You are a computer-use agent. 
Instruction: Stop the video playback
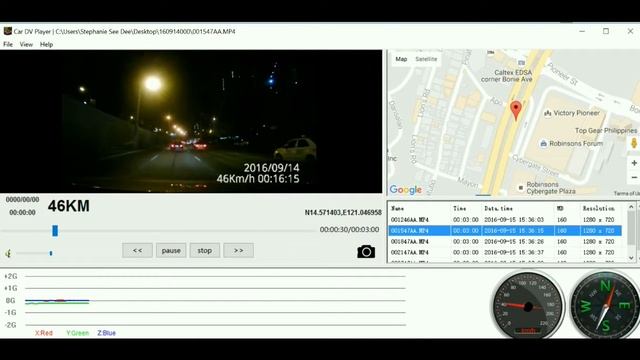pyautogui.click(x=204, y=250)
